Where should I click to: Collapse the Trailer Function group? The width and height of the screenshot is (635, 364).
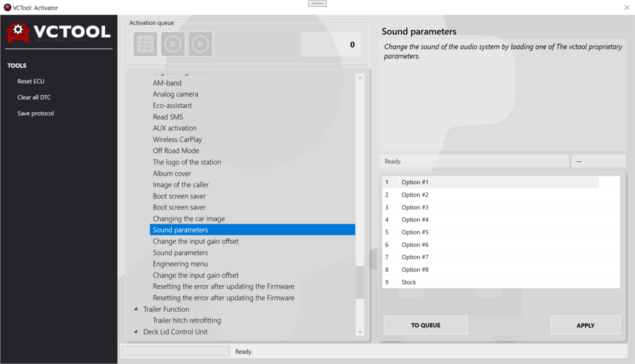pyautogui.click(x=136, y=309)
